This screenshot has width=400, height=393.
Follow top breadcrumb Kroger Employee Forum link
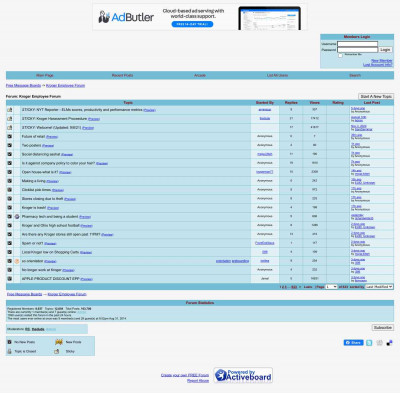click(x=65, y=86)
